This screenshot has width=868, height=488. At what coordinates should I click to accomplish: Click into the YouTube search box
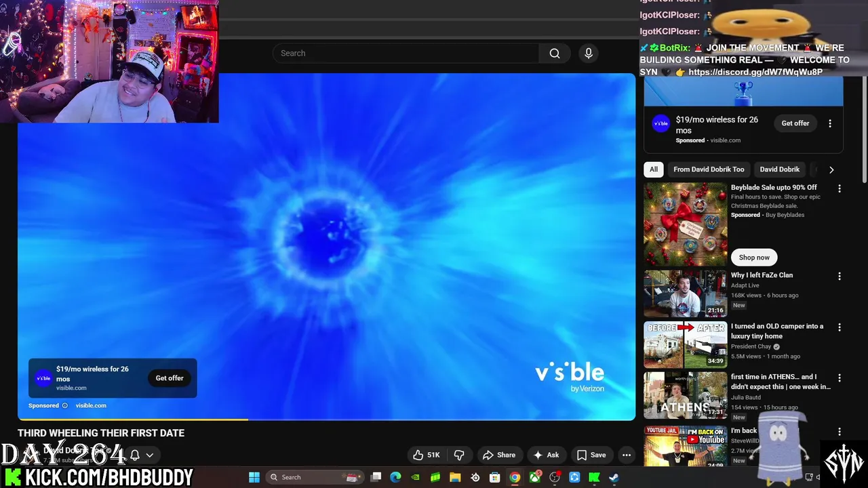coord(406,54)
